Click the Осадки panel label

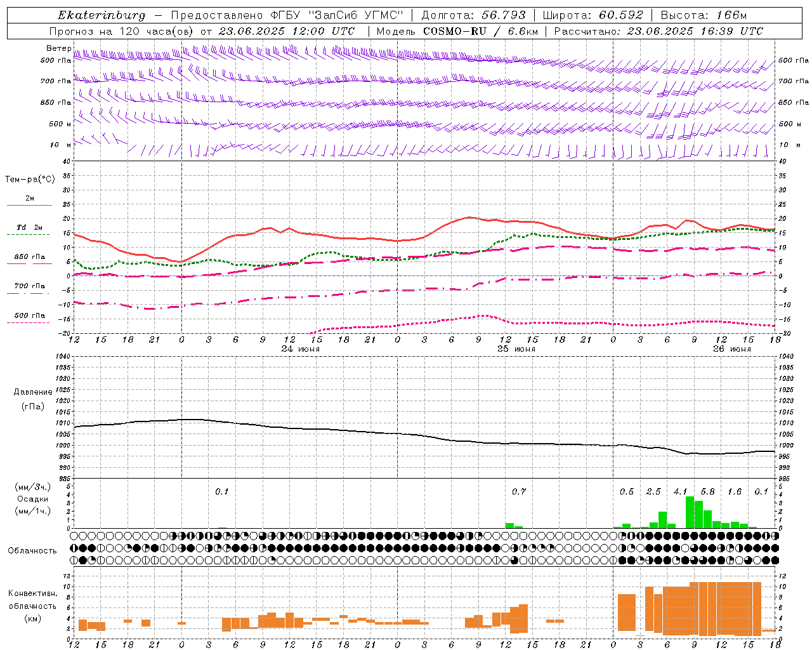33,499
